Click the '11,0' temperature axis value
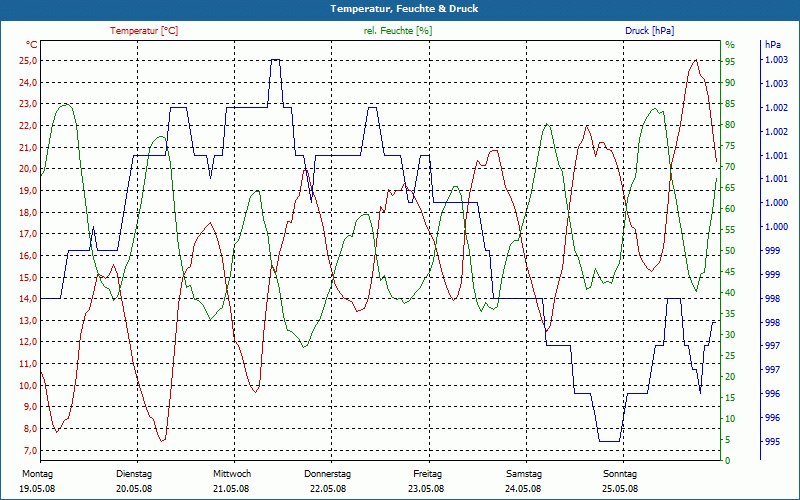 pos(28,364)
